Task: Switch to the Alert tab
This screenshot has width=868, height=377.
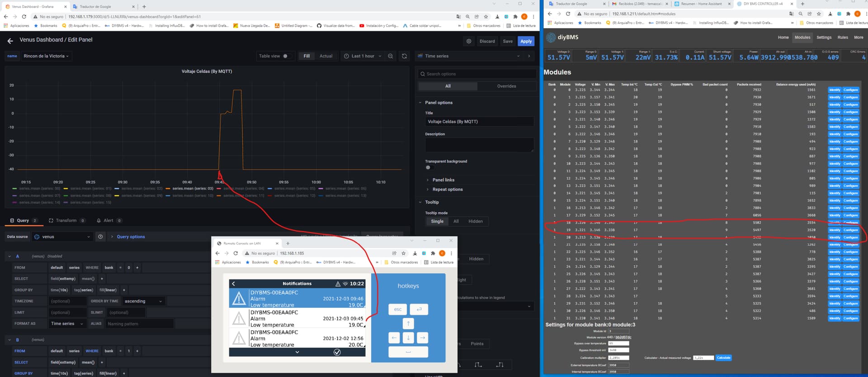Action: coord(109,221)
